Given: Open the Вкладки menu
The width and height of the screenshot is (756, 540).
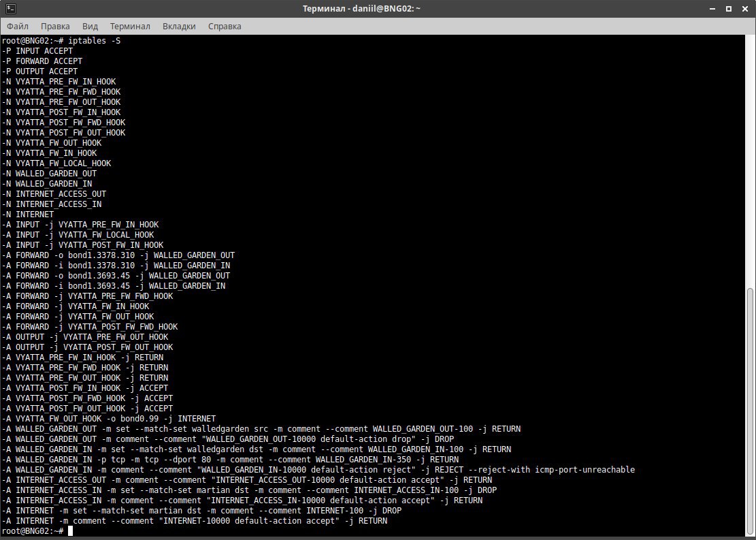Looking at the screenshot, I should [179, 27].
